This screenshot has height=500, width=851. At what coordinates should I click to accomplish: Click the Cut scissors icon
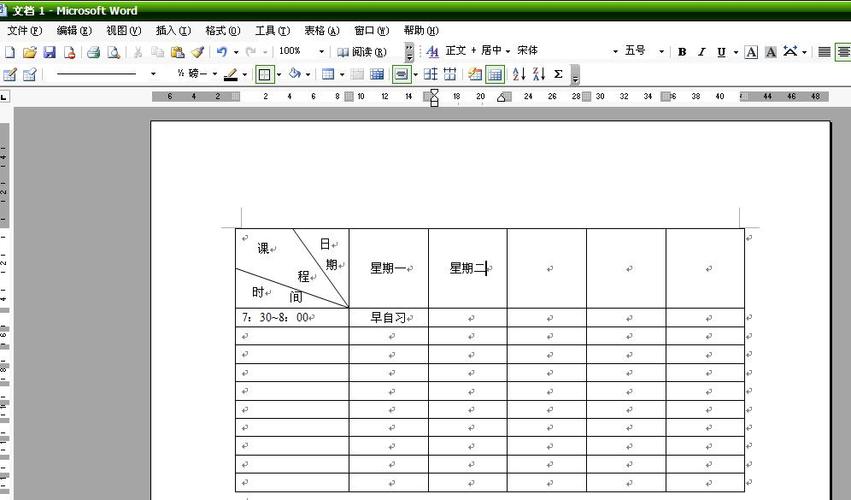[x=138, y=52]
